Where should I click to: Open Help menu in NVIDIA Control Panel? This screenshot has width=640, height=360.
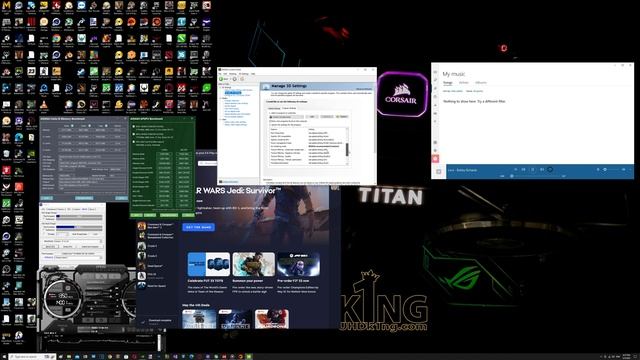coord(253,74)
